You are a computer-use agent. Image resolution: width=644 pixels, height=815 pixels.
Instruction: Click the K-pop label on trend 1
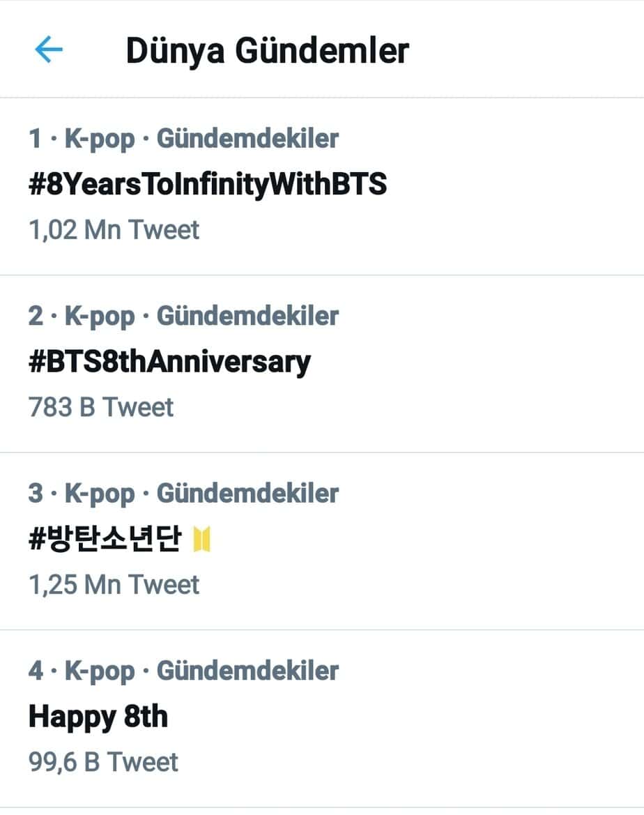(100, 139)
